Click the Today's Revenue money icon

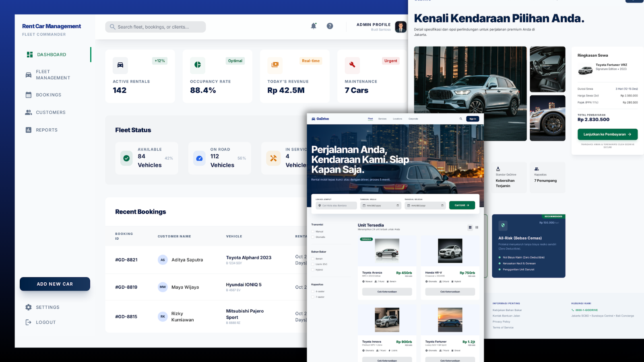[x=275, y=65]
